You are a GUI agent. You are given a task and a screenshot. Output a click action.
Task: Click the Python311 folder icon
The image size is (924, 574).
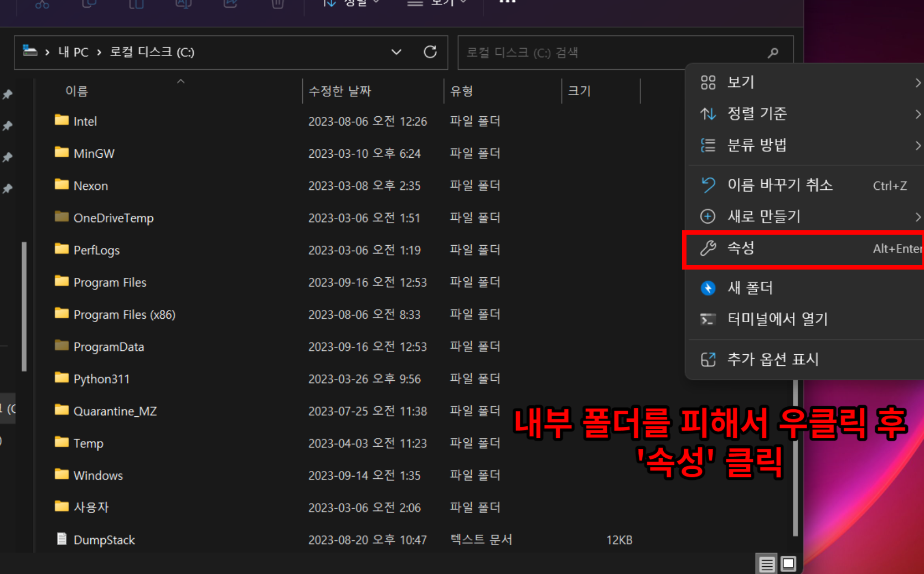coord(61,378)
